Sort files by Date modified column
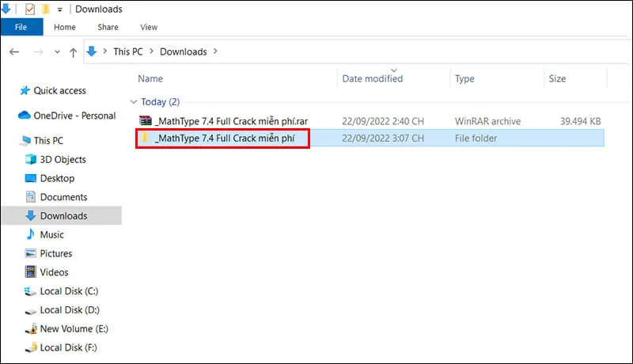Screen dimensions: 633x364 coord(372,78)
